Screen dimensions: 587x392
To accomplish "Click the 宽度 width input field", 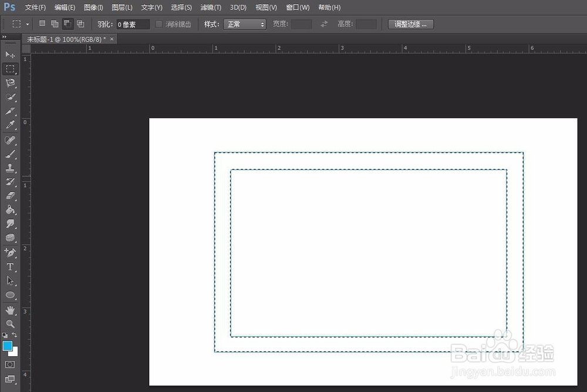I will coord(301,24).
